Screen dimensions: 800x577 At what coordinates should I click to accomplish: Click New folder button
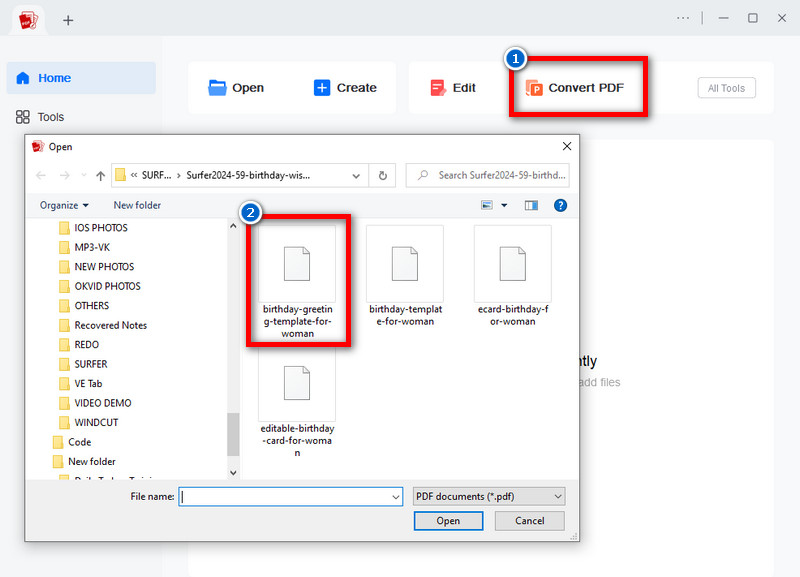pos(137,205)
